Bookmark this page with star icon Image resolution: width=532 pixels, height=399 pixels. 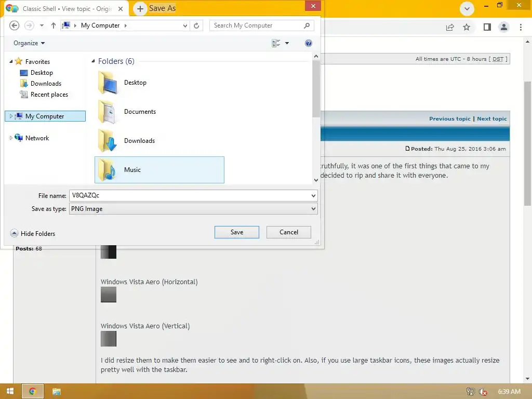[467, 27]
